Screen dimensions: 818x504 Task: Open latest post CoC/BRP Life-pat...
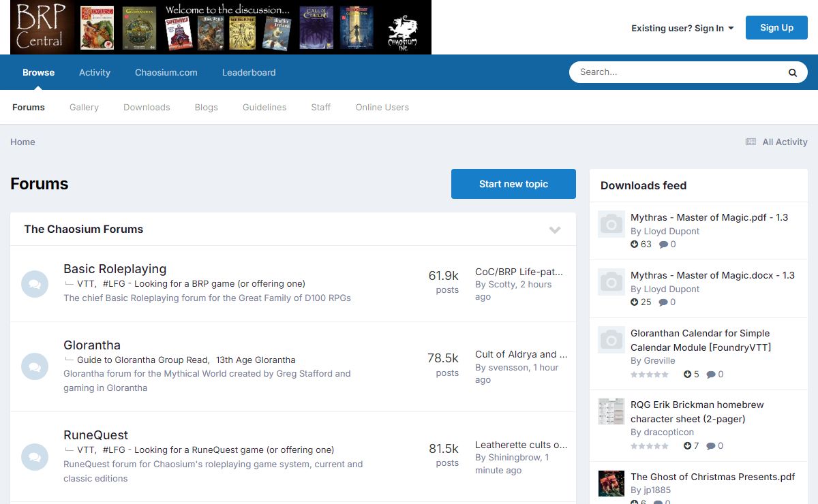click(519, 271)
